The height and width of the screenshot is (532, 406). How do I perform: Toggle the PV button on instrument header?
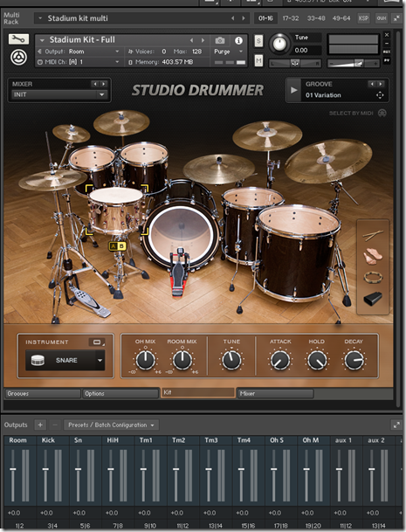click(387, 60)
